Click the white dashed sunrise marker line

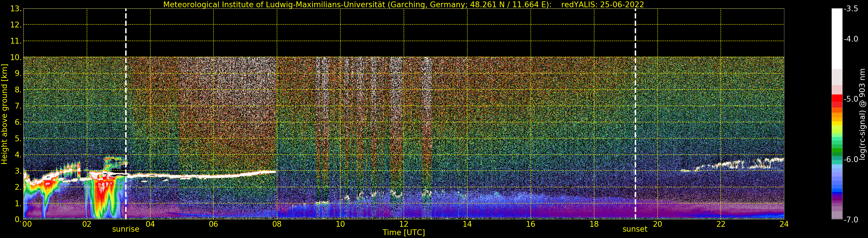point(126,114)
